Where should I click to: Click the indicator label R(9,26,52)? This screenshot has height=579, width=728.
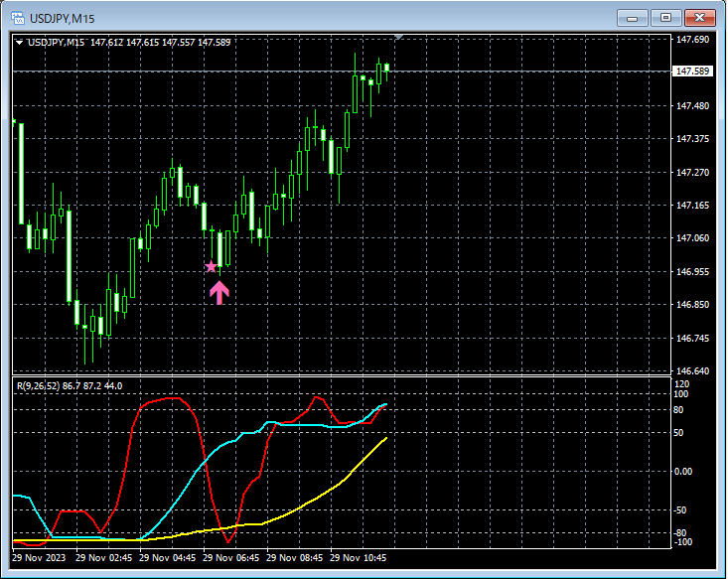coord(38,386)
